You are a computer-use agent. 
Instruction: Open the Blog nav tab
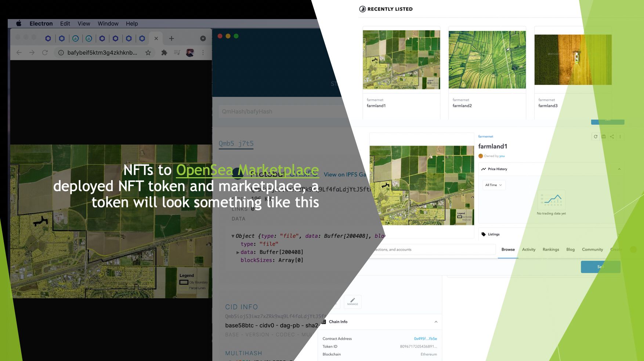tap(570, 249)
